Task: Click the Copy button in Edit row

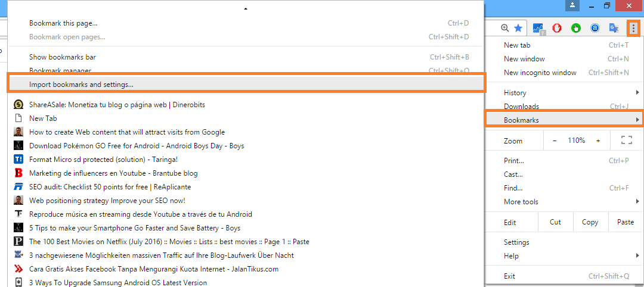Action: click(590, 222)
